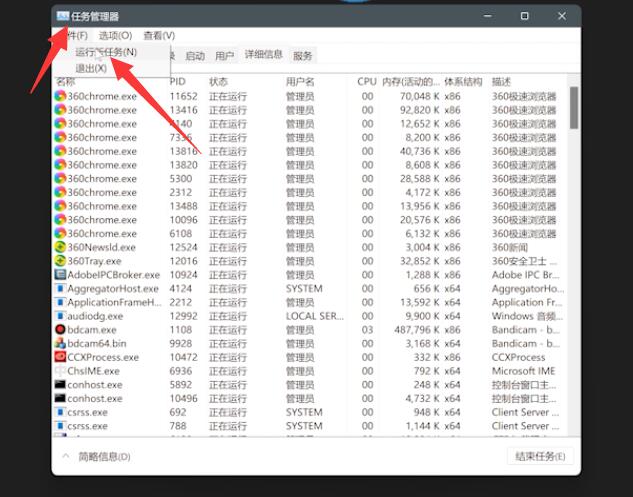
Task: Click console icon of conhost.exe PID 5892
Action: [x=60, y=384]
